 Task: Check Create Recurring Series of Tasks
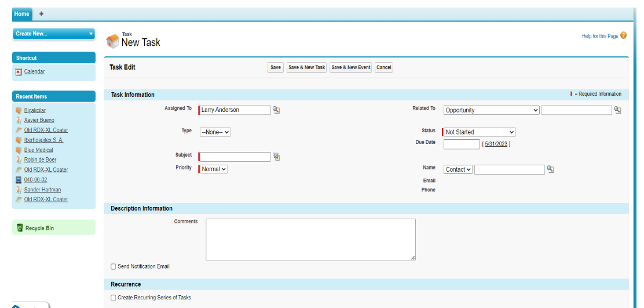pyautogui.click(x=114, y=298)
